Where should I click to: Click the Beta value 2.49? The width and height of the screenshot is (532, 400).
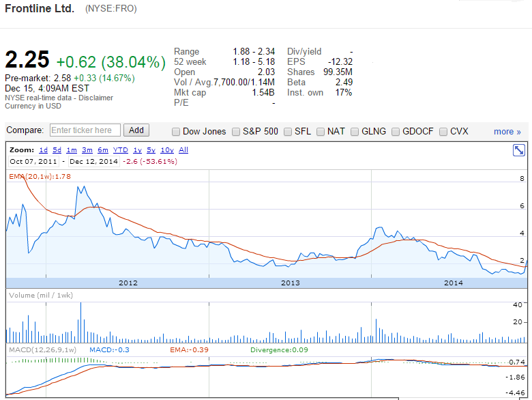pyautogui.click(x=344, y=82)
